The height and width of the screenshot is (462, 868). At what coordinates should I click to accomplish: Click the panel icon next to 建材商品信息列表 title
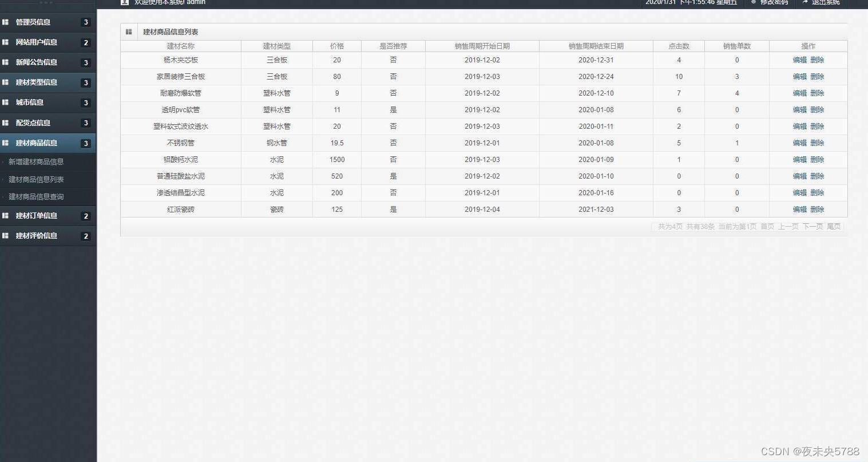pos(129,32)
